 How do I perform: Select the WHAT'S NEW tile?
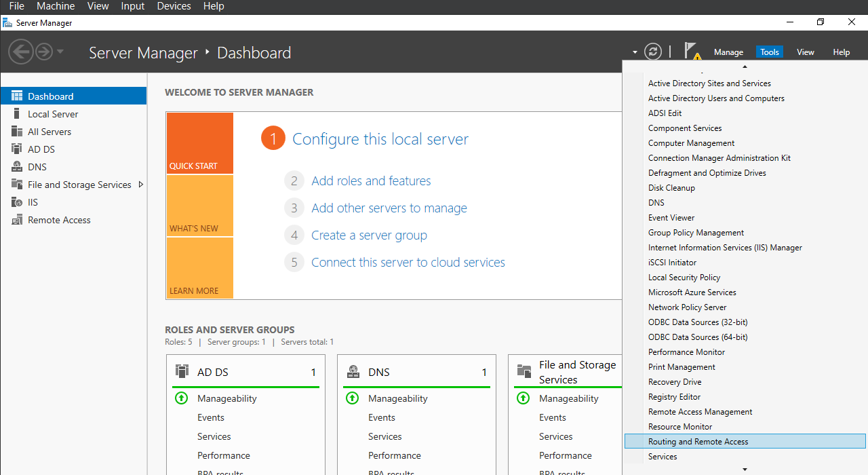tap(199, 206)
